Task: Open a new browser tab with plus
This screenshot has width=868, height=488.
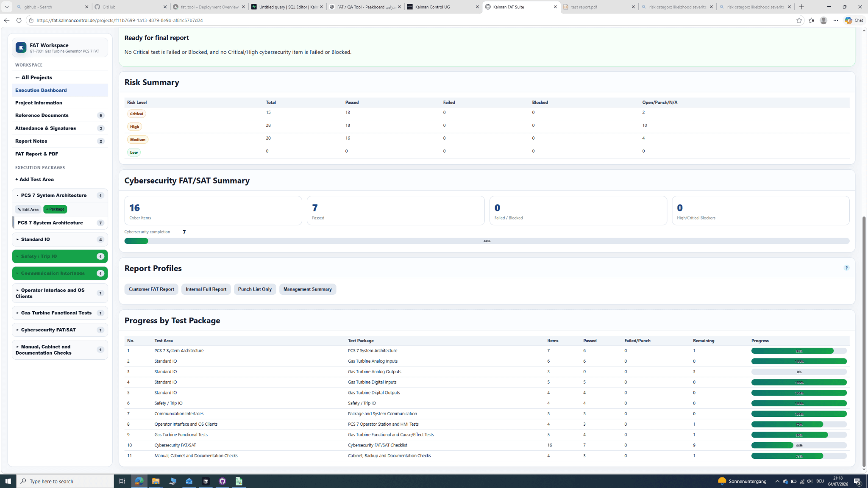Action: click(x=801, y=7)
